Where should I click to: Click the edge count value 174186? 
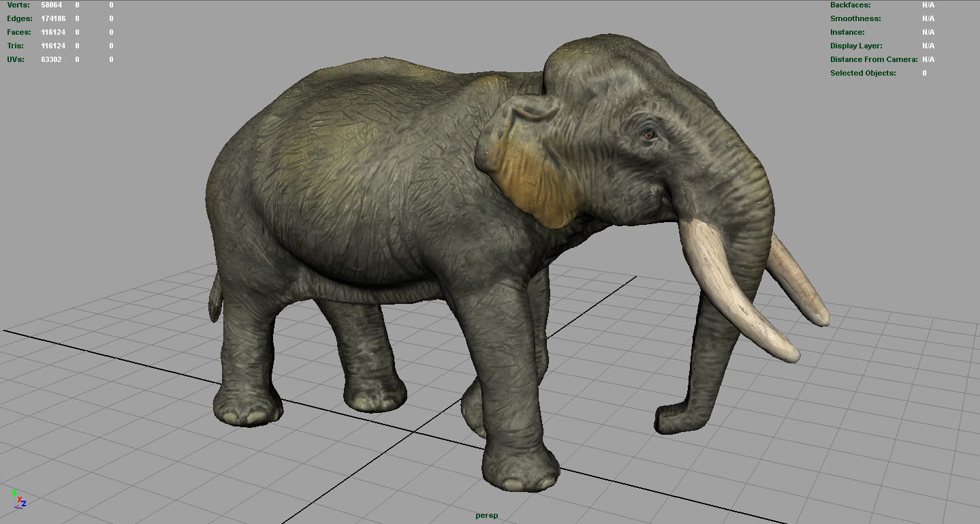53,18
